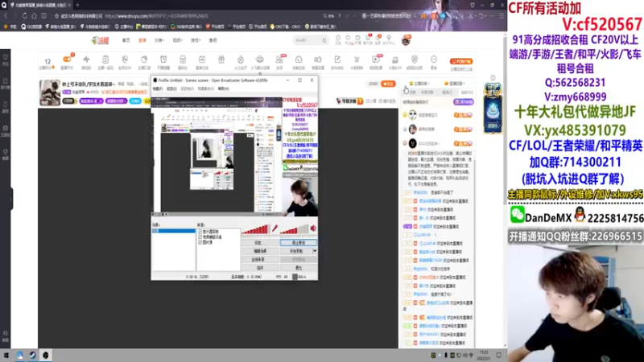
Task: Click the search magnifier in Douyu search box
Action: coord(324,40)
